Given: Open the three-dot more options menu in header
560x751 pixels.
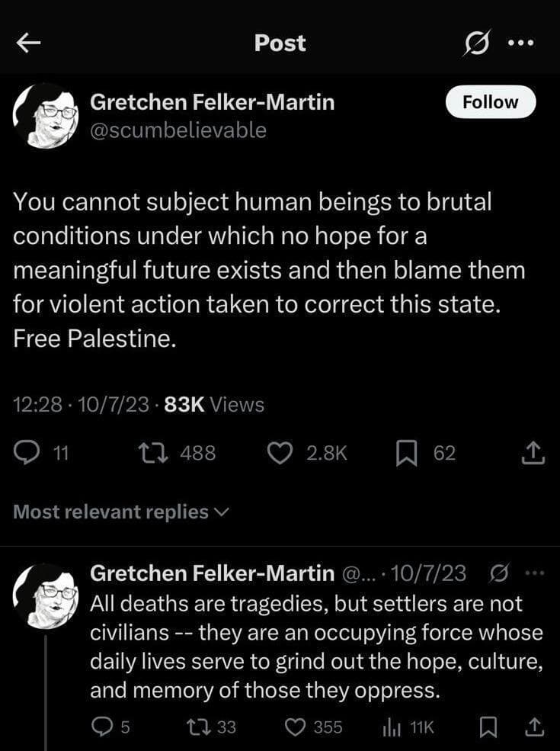Looking at the screenshot, I should click(x=522, y=43).
